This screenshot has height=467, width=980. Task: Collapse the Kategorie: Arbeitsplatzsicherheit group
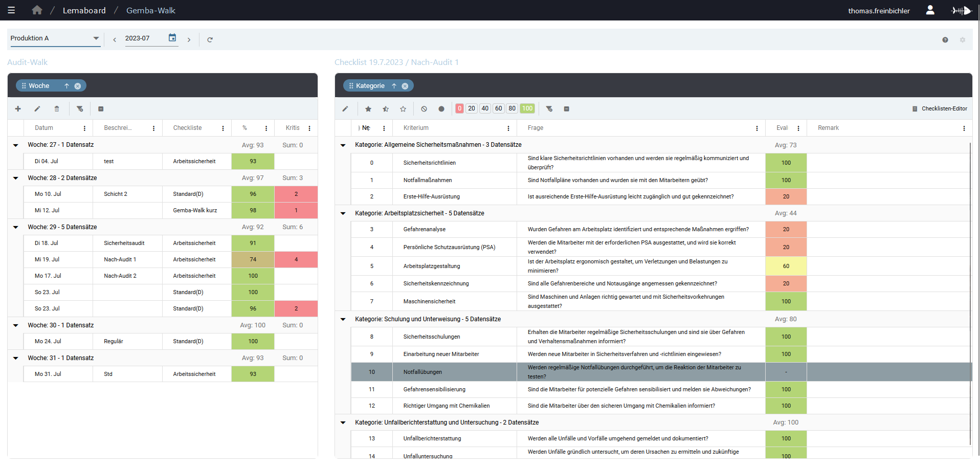tap(343, 213)
